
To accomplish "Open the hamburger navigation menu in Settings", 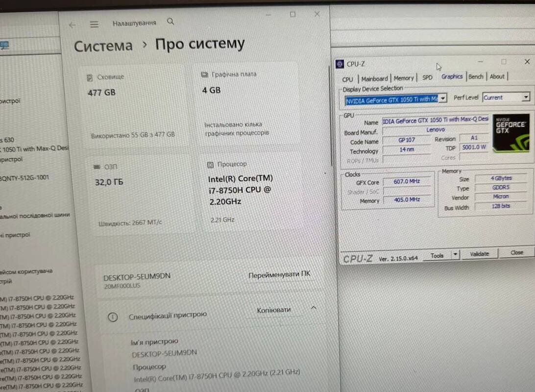I will click(x=94, y=24).
